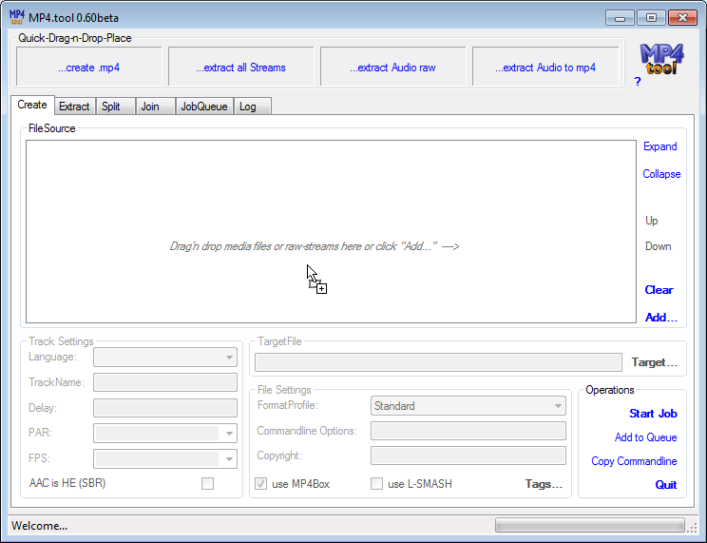Close the MP4.tool window

click(x=683, y=18)
